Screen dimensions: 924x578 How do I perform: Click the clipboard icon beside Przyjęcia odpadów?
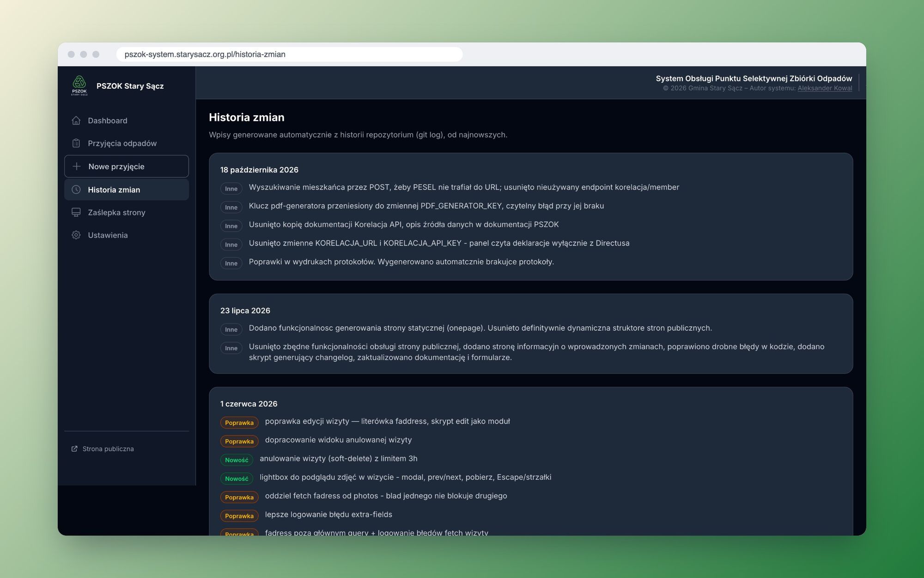[76, 143]
